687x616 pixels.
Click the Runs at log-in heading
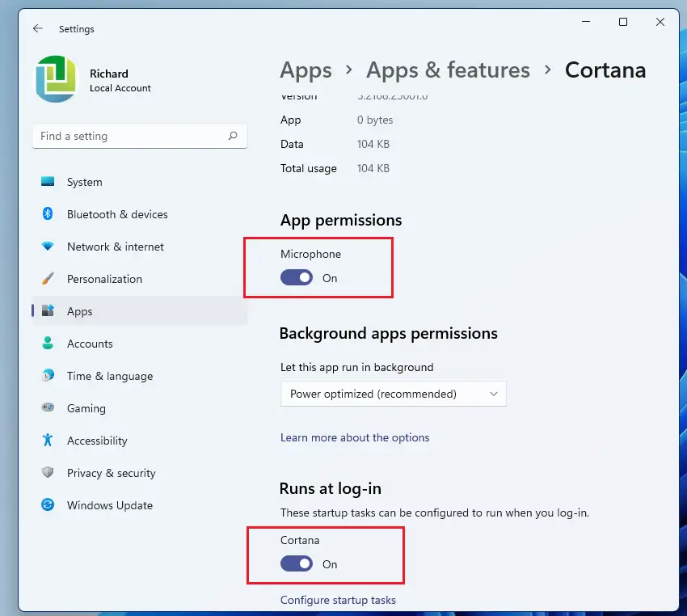click(331, 488)
